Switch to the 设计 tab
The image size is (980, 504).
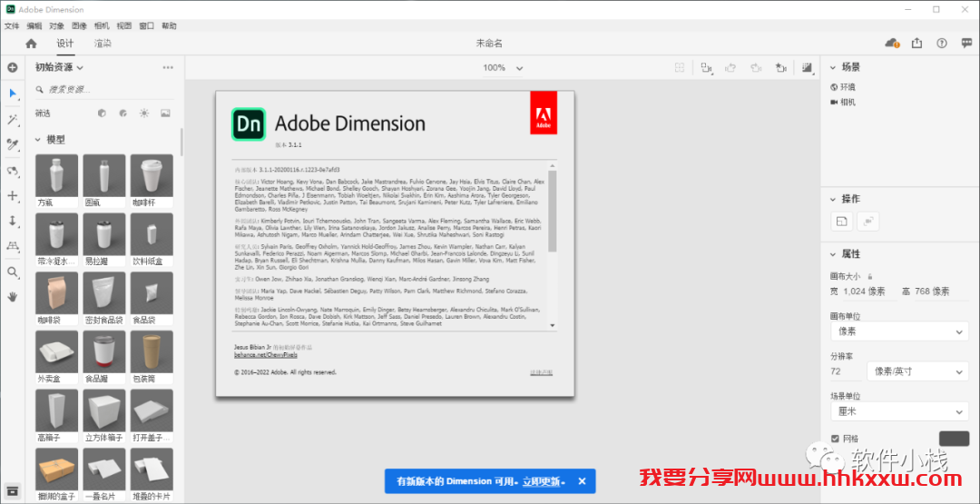click(65, 44)
